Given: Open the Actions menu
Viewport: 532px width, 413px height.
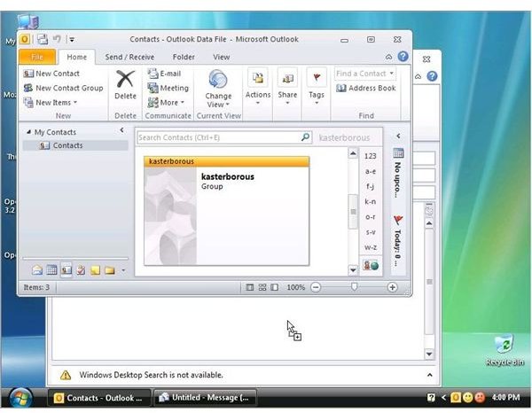Looking at the screenshot, I should pyautogui.click(x=258, y=87).
